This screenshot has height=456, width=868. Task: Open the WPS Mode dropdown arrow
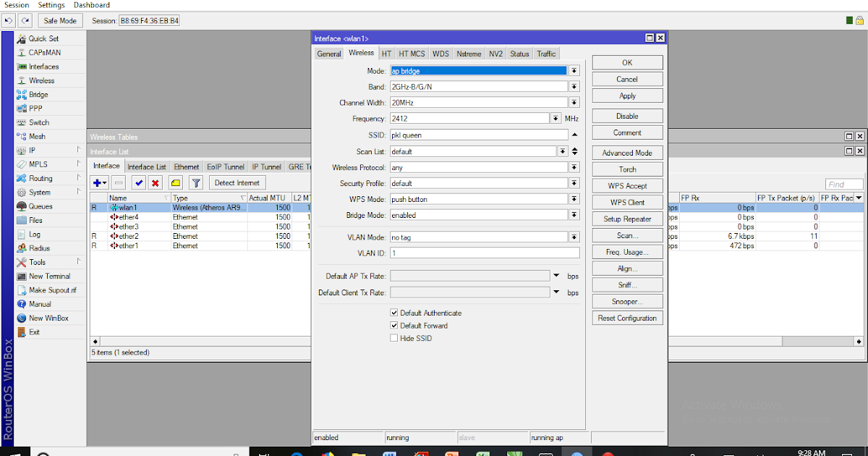[574, 199]
